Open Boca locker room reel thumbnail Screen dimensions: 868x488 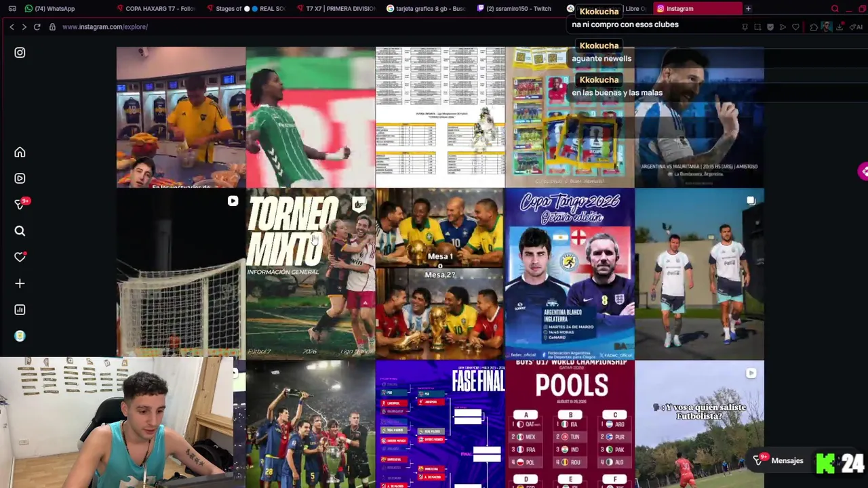(180, 117)
